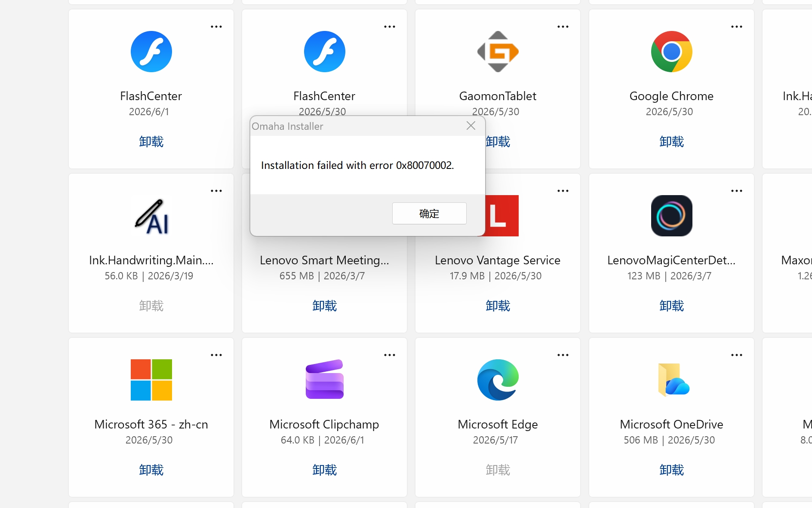
Task: Expand the LenovoMagiCenterDet ellipsis menu
Action: click(x=737, y=191)
